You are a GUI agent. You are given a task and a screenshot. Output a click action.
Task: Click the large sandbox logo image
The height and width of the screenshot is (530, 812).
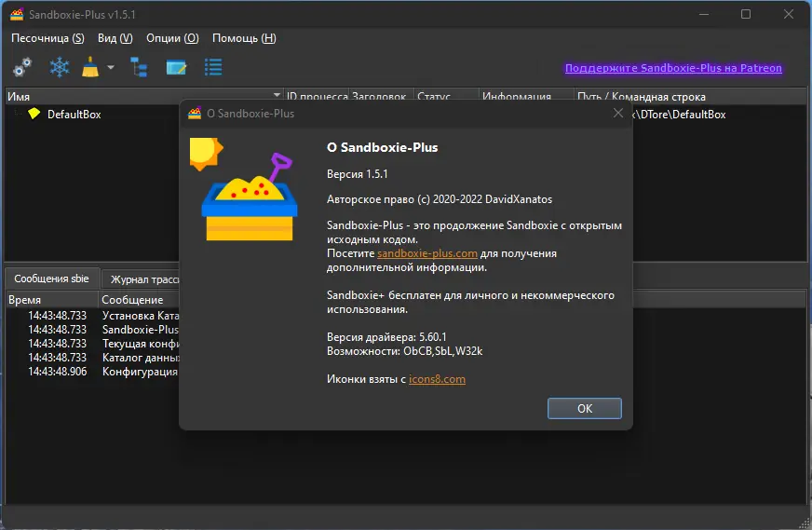243,189
